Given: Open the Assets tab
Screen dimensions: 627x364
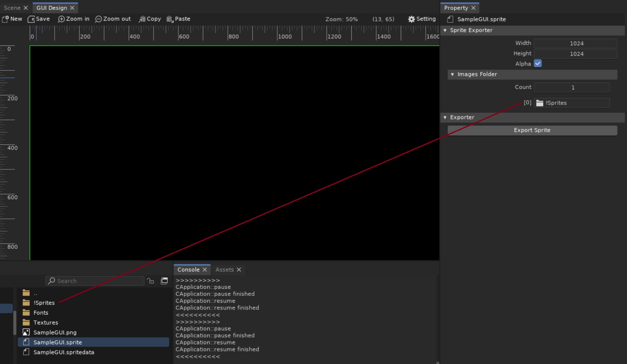Looking at the screenshot, I should click(x=225, y=269).
